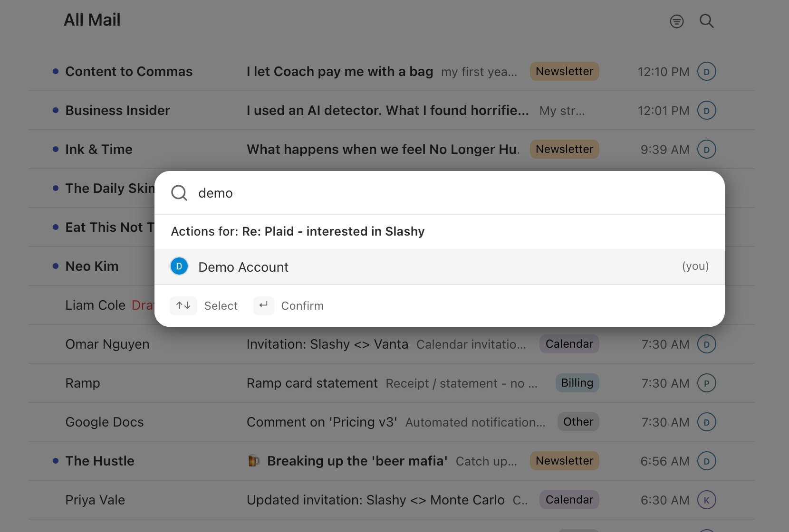Click the Eat This Not sender name
Viewport: 789px width, 532px height.
pos(110,228)
